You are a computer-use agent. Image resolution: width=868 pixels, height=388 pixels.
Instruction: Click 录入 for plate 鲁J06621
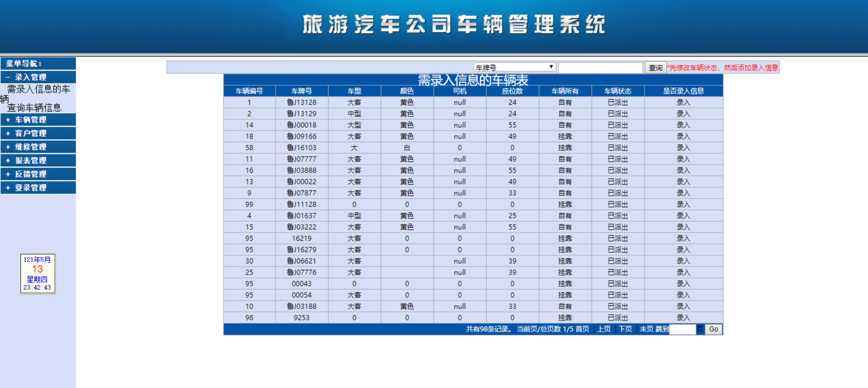click(x=683, y=261)
